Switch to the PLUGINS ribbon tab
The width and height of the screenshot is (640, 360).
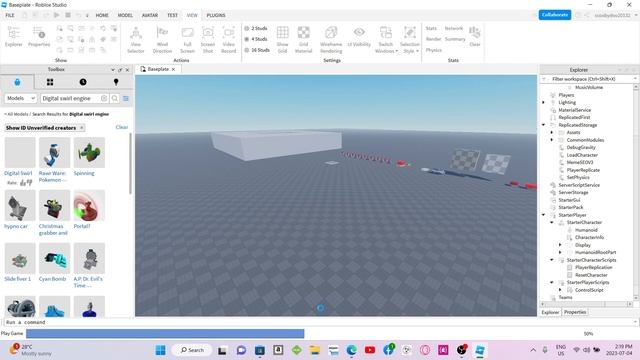point(216,15)
